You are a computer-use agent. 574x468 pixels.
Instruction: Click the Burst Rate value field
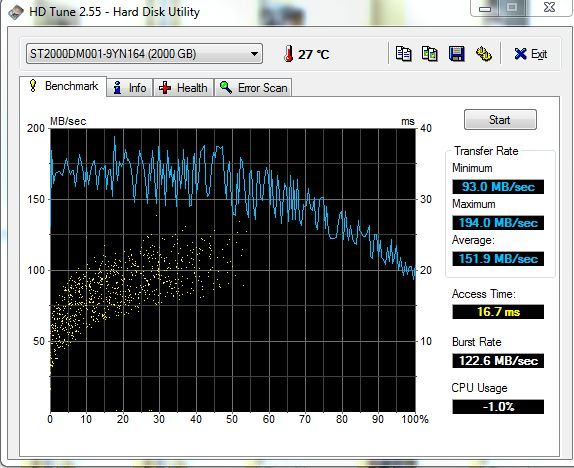tap(498, 361)
